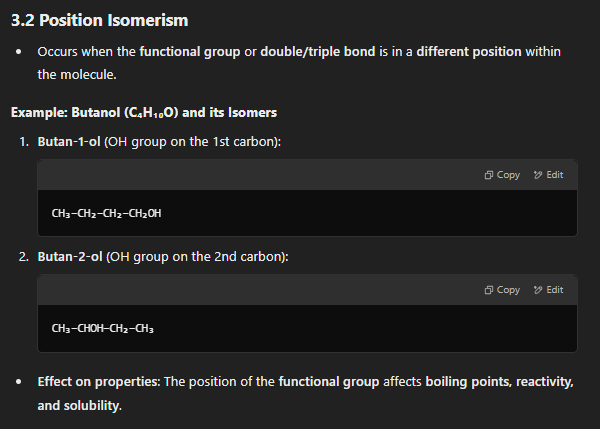Image resolution: width=600 pixels, height=429 pixels.
Task: Click the bold "double/triple bond" phrase
Action: point(316,51)
